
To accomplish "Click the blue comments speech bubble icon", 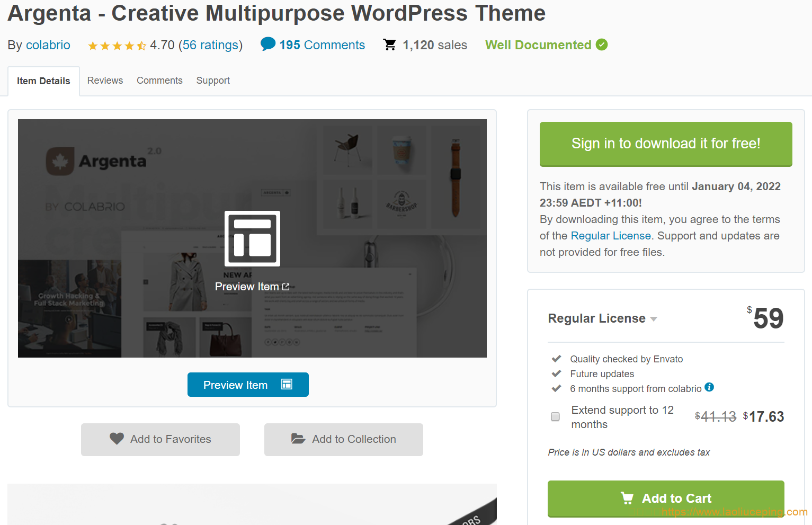I will (268, 44).
